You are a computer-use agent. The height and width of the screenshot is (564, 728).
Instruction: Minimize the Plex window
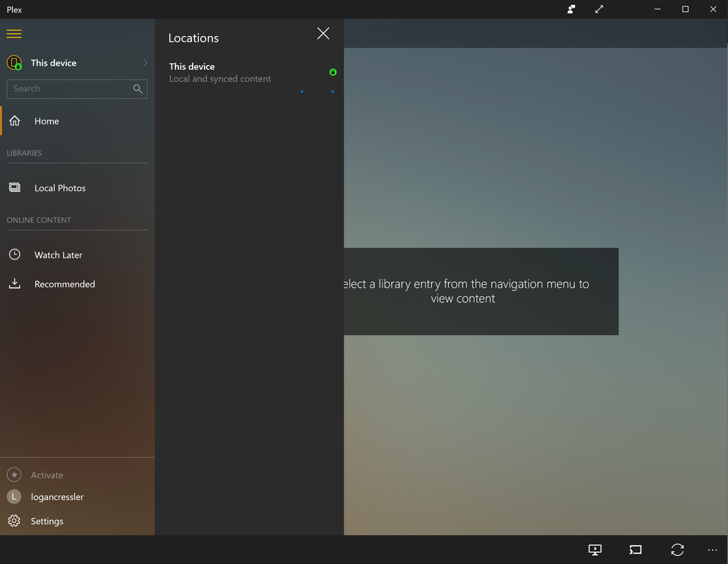tap(657, 9)
